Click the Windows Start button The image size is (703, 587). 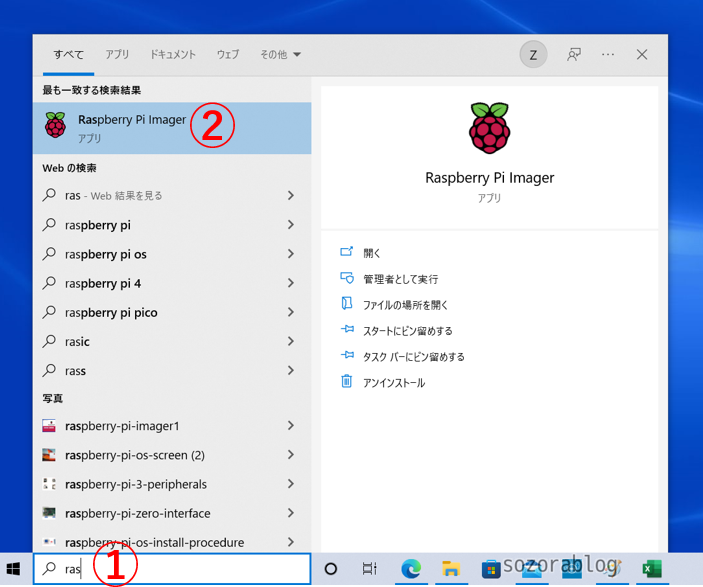[x=13, y=569]
